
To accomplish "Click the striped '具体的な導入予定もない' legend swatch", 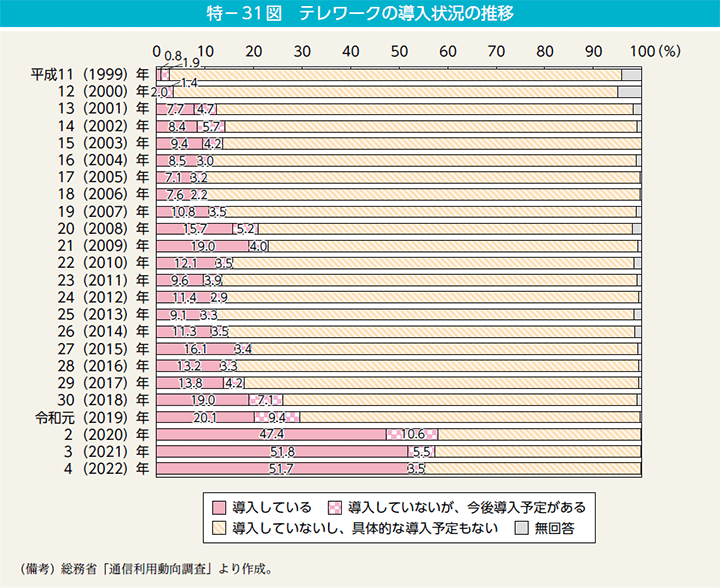I will tap(219, 528).
